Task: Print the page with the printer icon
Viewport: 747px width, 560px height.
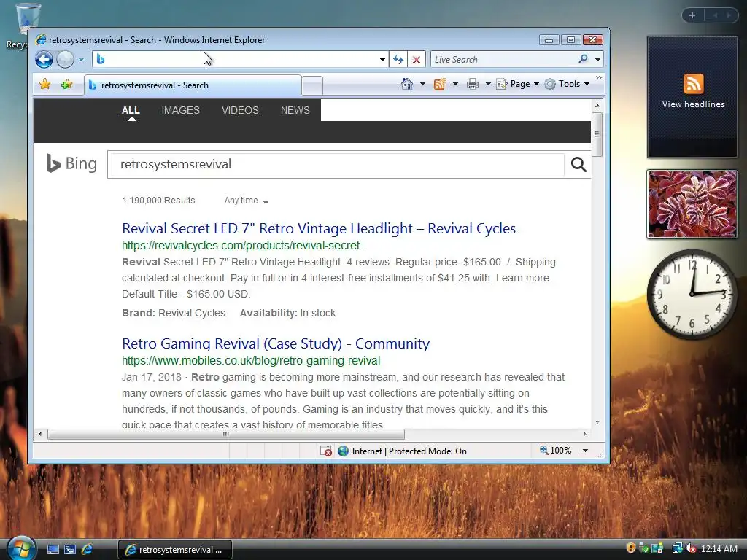Action: [x=473, y=84]
